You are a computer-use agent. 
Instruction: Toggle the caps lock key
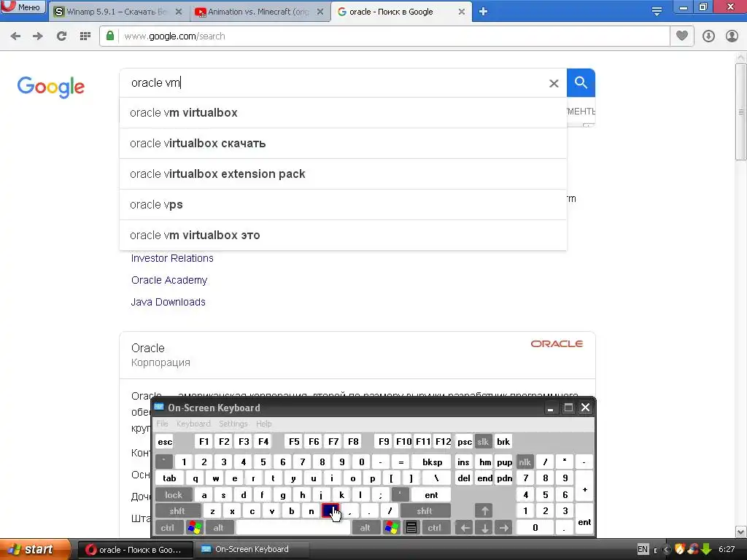tap(174, 495)
